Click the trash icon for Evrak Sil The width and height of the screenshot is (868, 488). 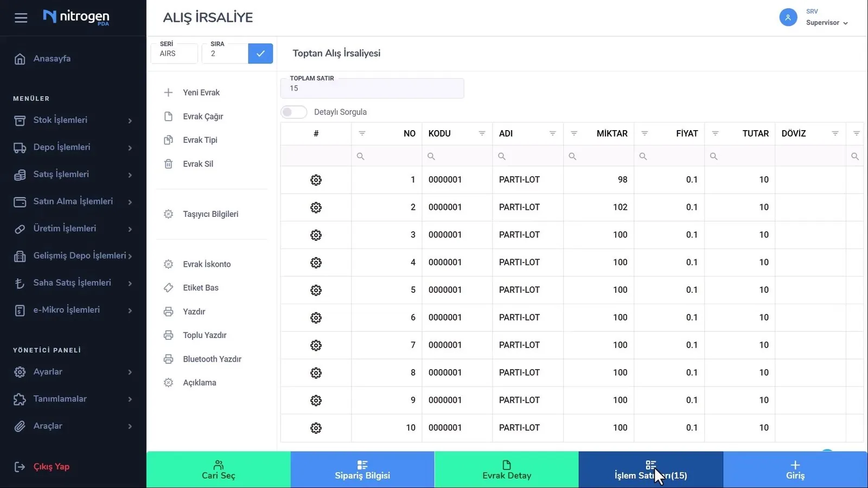168,164
